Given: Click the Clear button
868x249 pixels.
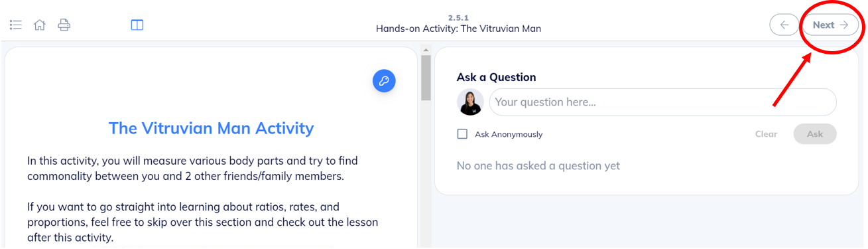Looking at the screenshot, I should tap(766, 134).
